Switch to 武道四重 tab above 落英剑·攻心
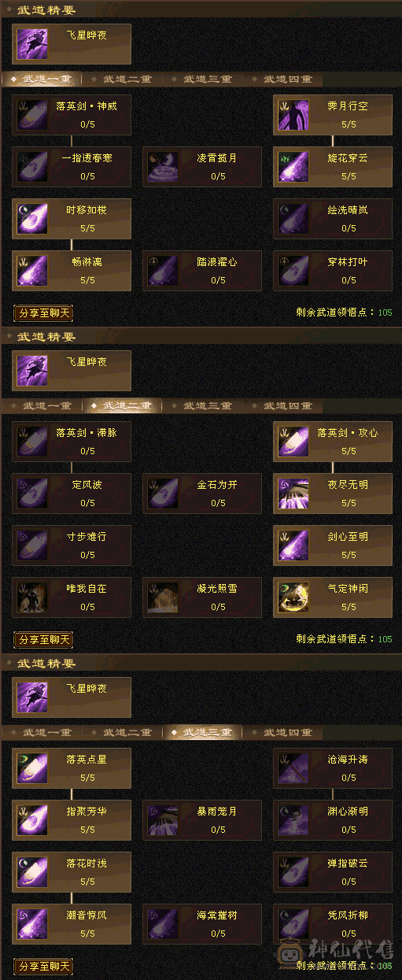The width and height of the screenshot is (402, 980). click(x=288, y=406)
